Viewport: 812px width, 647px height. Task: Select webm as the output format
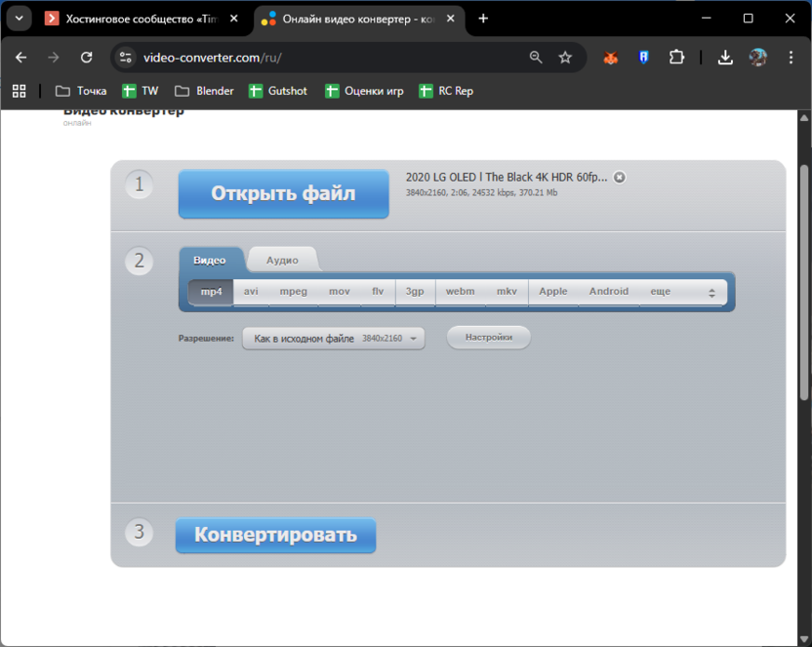(x=460, y=291)
